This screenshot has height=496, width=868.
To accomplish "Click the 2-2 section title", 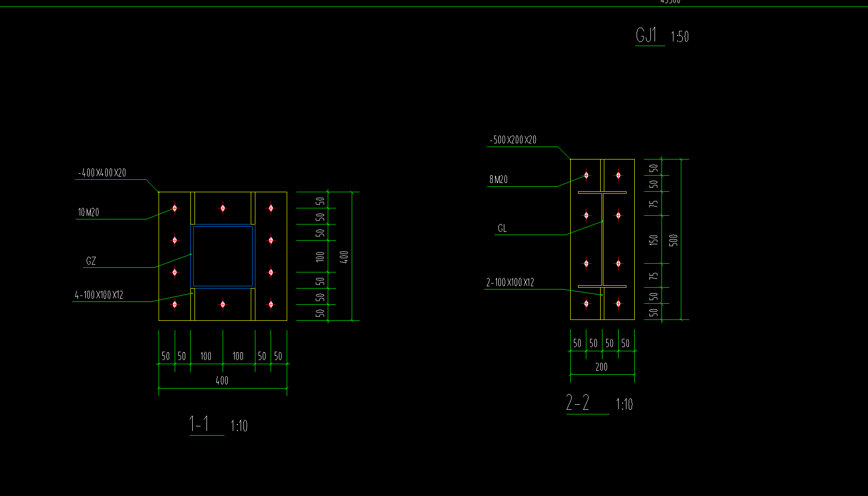I will click(578, 403).
